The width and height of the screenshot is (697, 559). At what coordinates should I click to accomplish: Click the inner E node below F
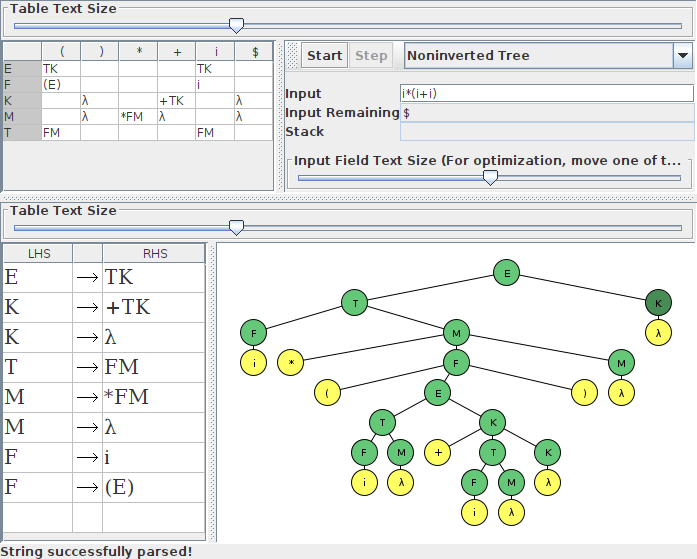(438, 393)
